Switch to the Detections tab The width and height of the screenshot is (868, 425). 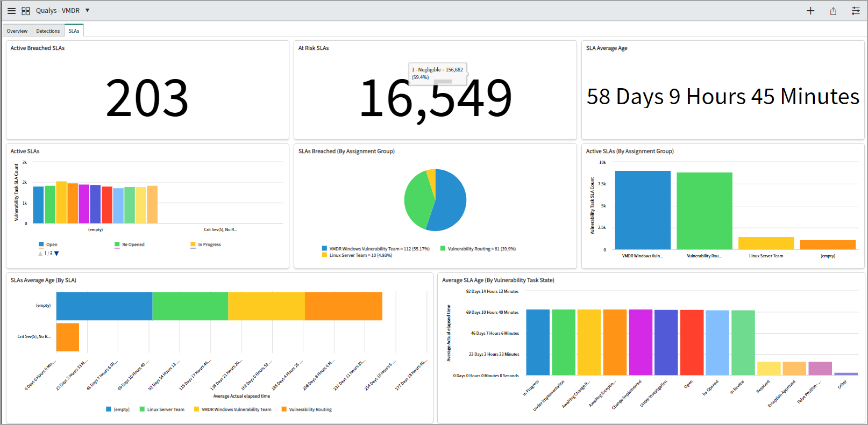[48, 31]
